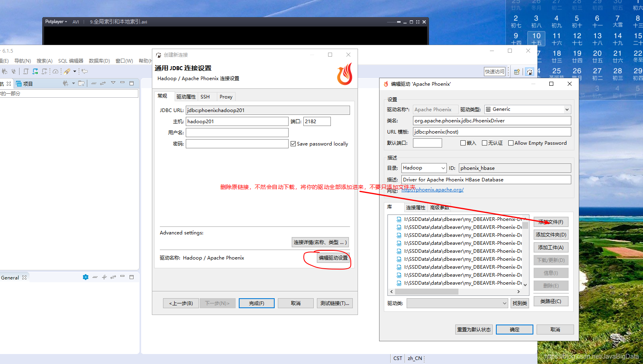Click 完成(F) button

pos(257,303)
